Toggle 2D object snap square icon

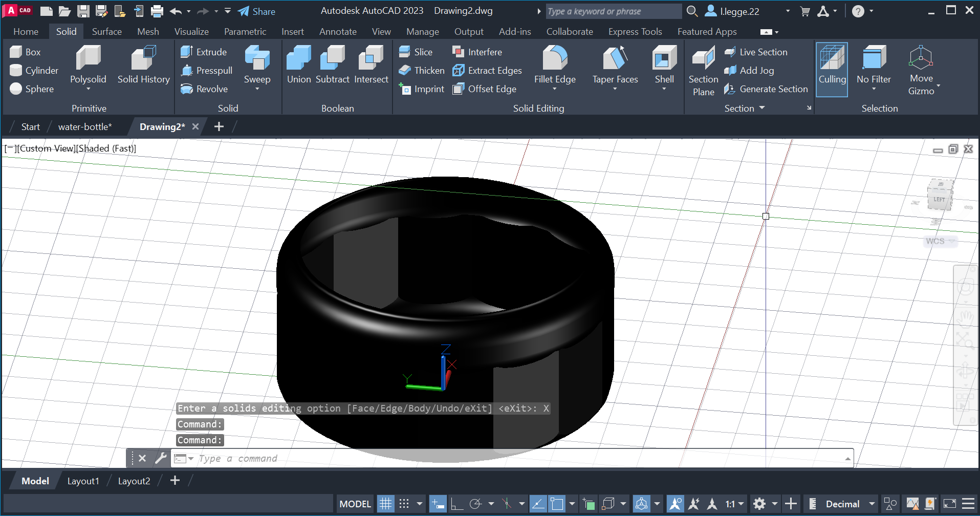(x=556, y=504)
